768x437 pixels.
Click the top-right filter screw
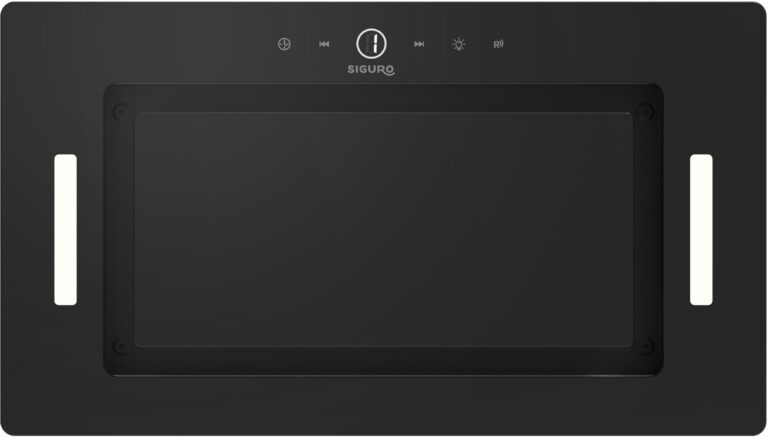(646, 112)
